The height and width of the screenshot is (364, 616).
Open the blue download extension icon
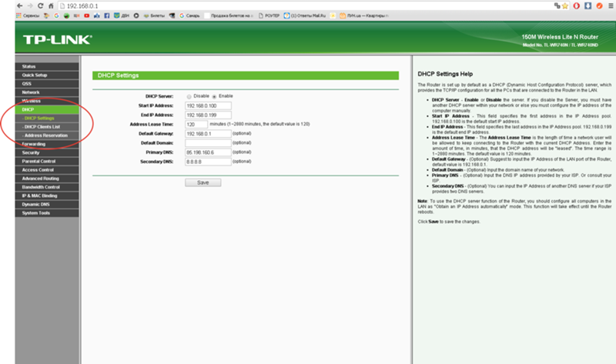(x=588, y=6)
